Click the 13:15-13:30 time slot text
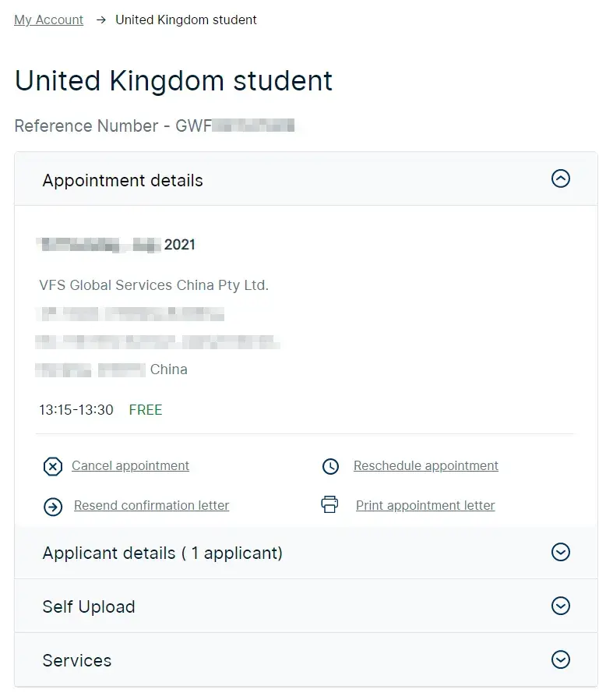The width and height of the screenshot is (613, 700). [x=76, y=410]
